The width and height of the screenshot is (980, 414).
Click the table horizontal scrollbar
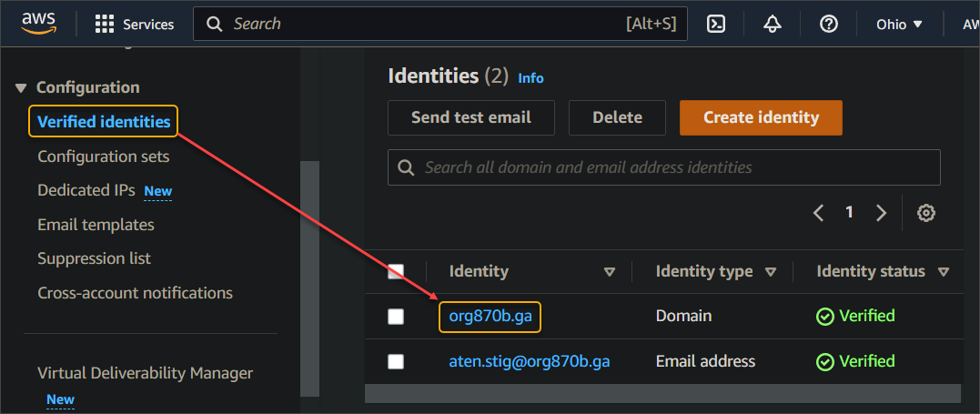tap(662, 393)
